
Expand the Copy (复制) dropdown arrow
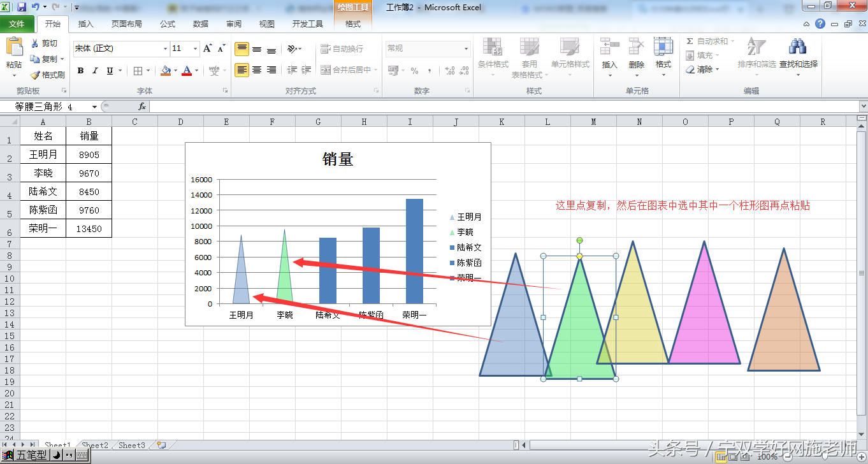pyautogui.click(x=62, y=59)
